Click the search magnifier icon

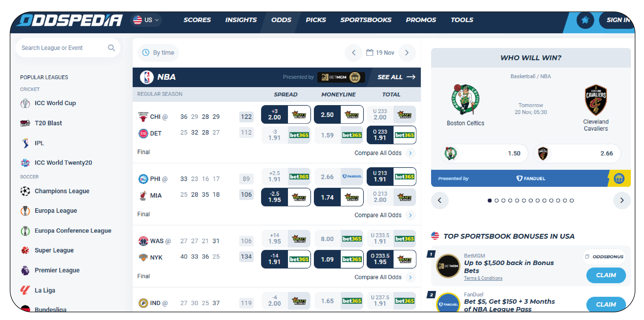coord(111,48)
